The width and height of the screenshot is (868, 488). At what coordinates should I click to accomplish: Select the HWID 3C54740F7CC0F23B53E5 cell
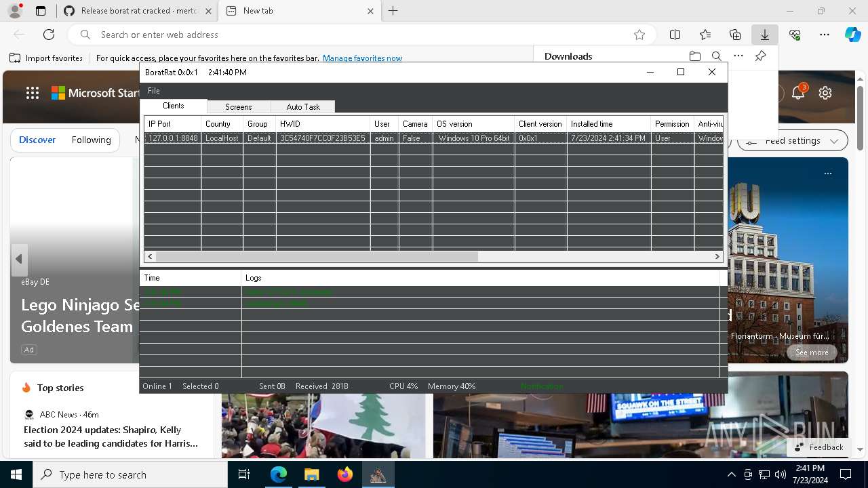click(323, 138)
